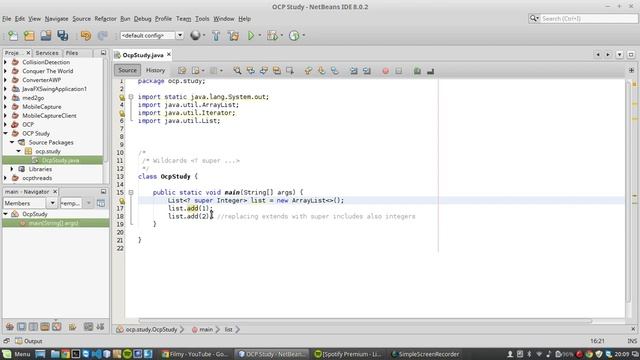
Task: Expand the Libraries node
Action: tap(12, 169)
